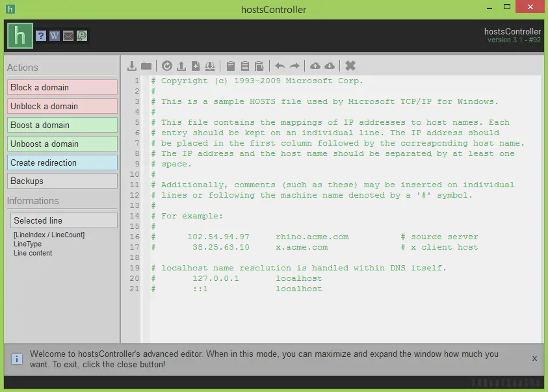
Task: Click the 'space.' comment on line 9
Action: tap(171, 164)
